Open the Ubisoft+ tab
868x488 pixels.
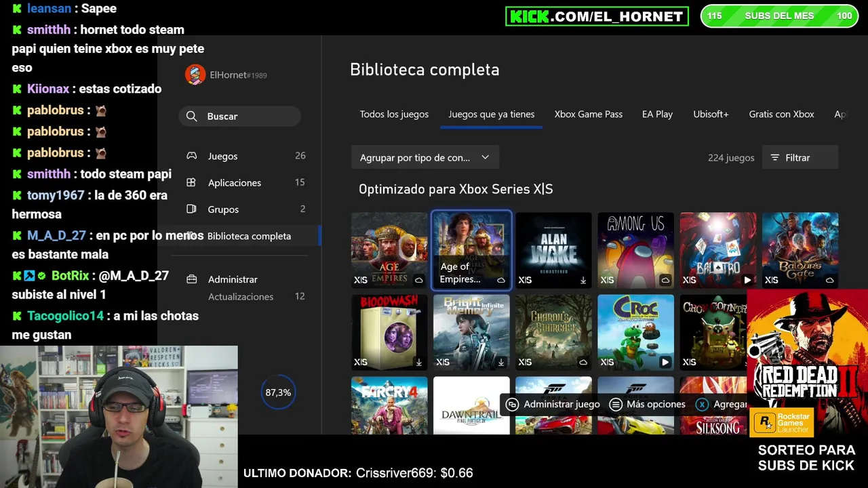coord(711,114)
